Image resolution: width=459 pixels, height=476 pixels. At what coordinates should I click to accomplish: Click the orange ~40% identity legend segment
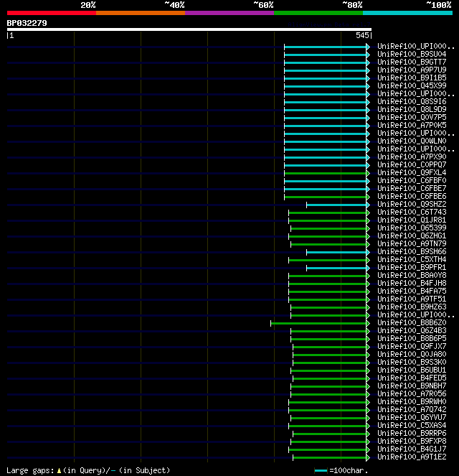(x=141, y=13)
